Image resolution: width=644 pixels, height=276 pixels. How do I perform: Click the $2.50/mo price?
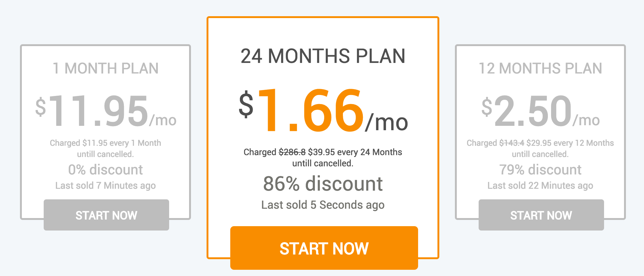[x=540, y=111]
